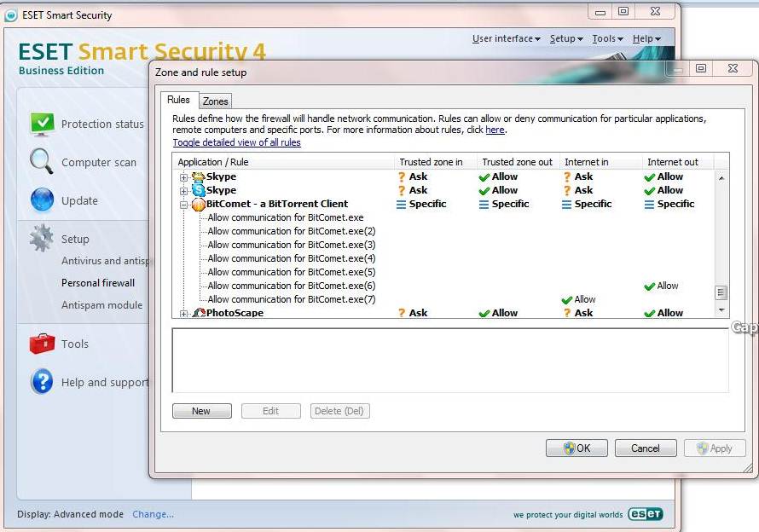Viewport: 759px width, 532px height.
Task: Select Allow communication for BitComet.exe(7)
Action: pyautogui.click(x=292, y=299)
